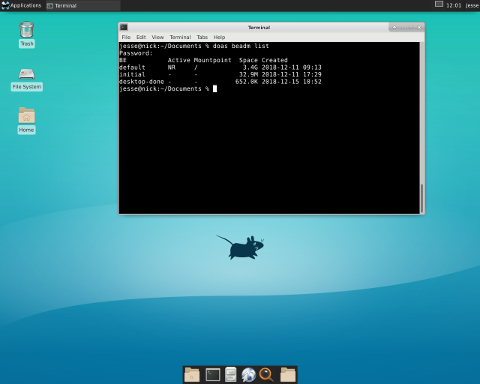Select the Terminal button in the top taskbar
This screenshot has height=384, width=480.
(x=83, y=6)
